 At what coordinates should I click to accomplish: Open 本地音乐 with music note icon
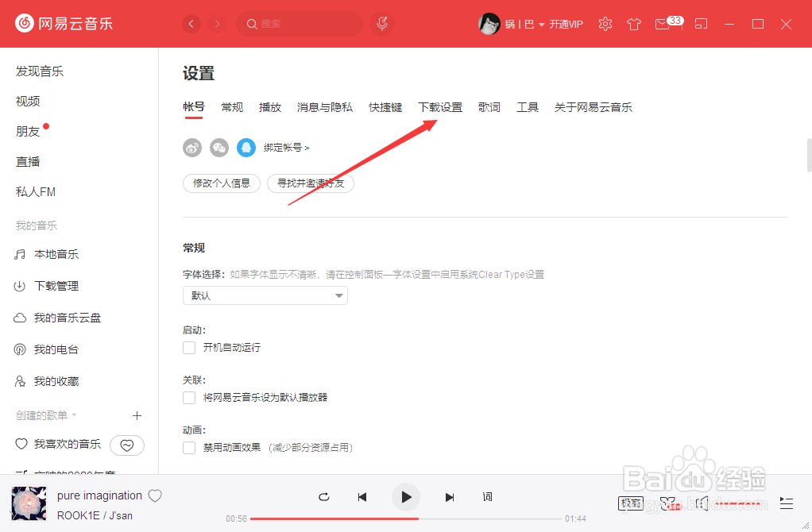click(x=47, y=254)
